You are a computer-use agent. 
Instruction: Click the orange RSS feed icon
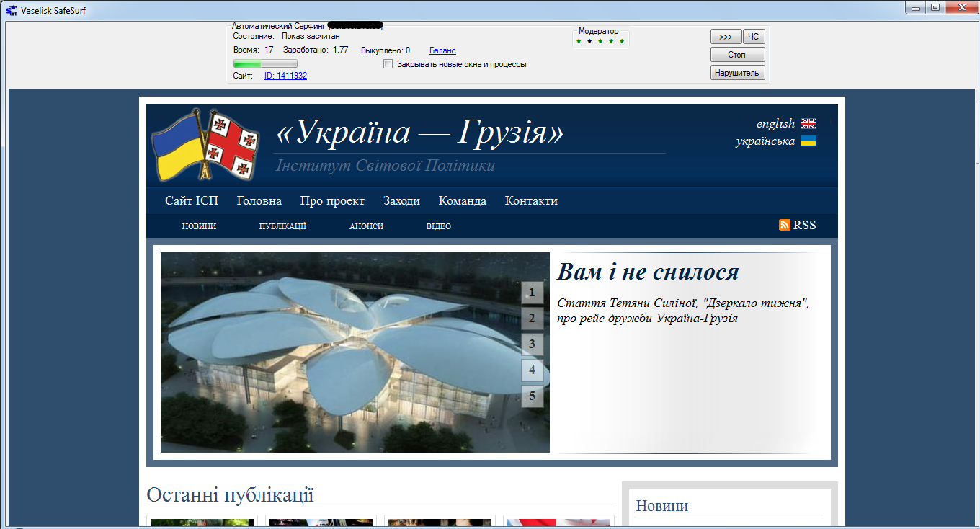(x=785, y=225)
